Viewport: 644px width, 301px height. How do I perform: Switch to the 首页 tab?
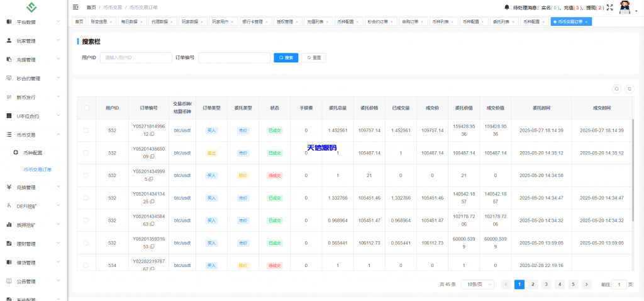(80, 22)
